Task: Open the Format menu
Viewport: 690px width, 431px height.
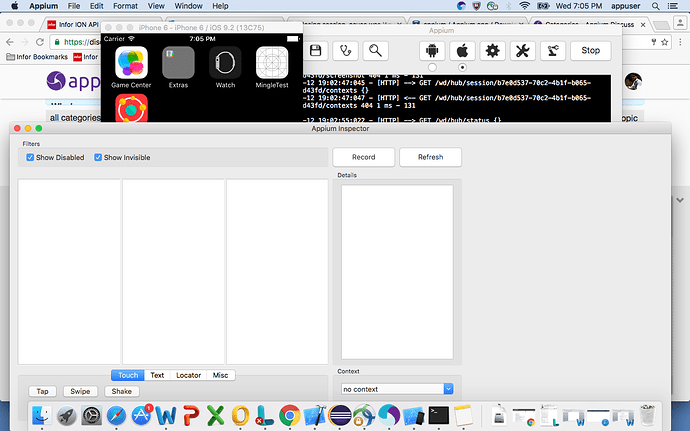Action: pyautogui.click(x=125, y=6)
